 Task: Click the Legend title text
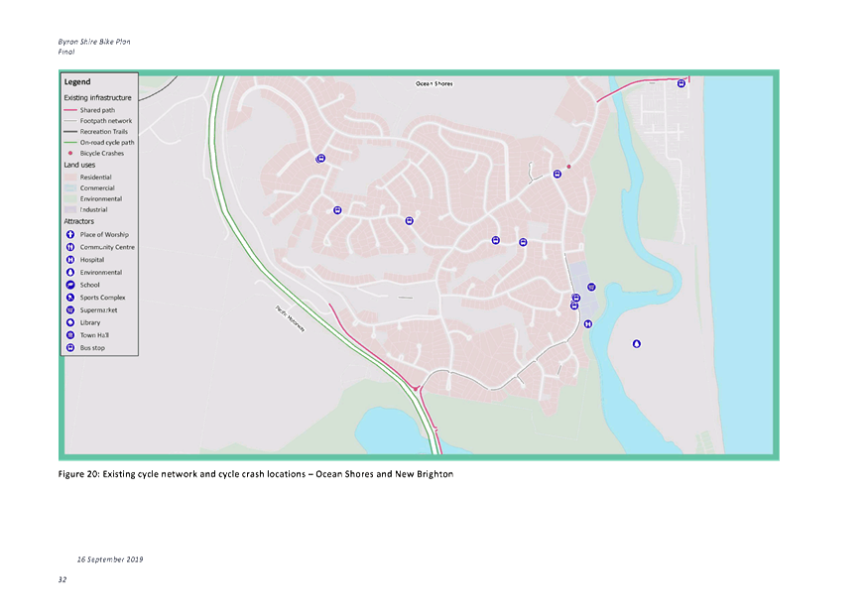[x=77, y=82]
